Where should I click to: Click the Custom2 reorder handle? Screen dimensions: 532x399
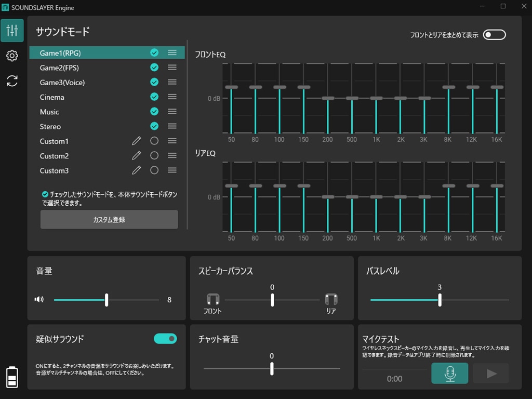(172, 155)
